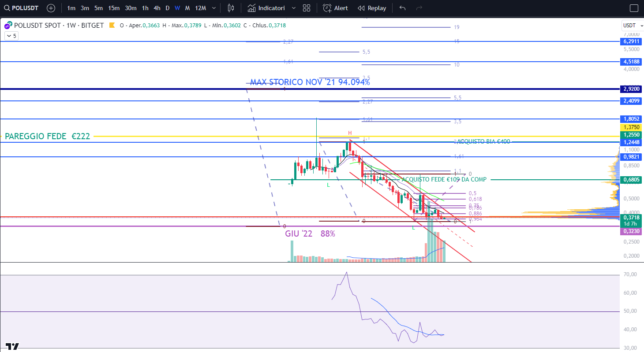Switch to the 15m timeframe
644x352 pixels.
coord(114,8)
